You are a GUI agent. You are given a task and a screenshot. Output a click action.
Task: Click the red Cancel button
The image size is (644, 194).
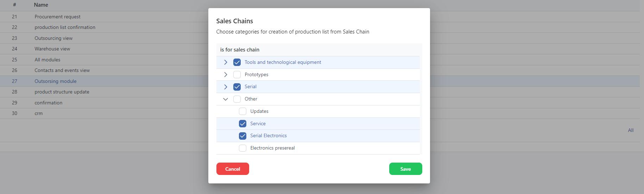[x=233, y=169]
